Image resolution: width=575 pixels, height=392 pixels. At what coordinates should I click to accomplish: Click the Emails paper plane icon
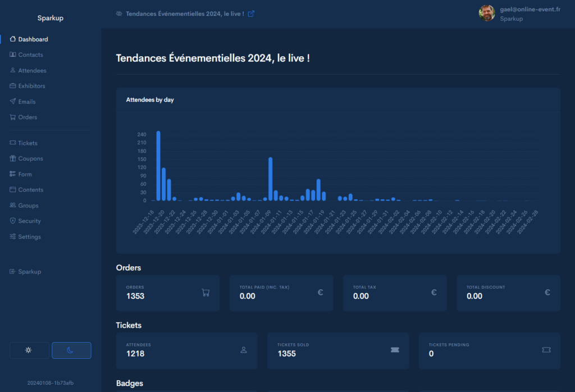[13, 102]
